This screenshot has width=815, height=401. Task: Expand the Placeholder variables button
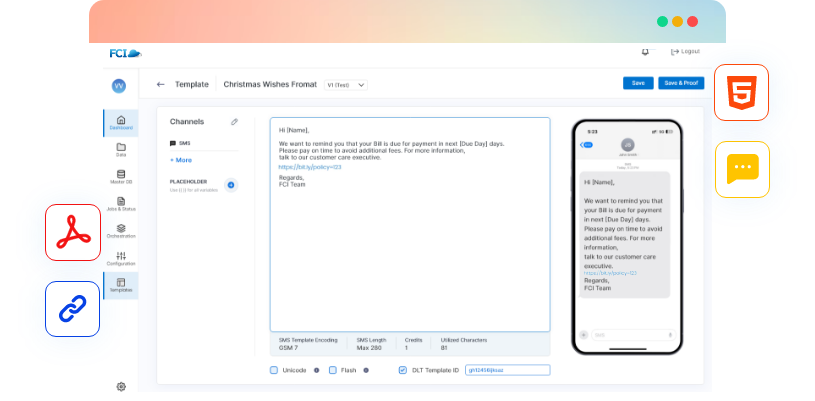pyautogui.click(x=230, y=185)
